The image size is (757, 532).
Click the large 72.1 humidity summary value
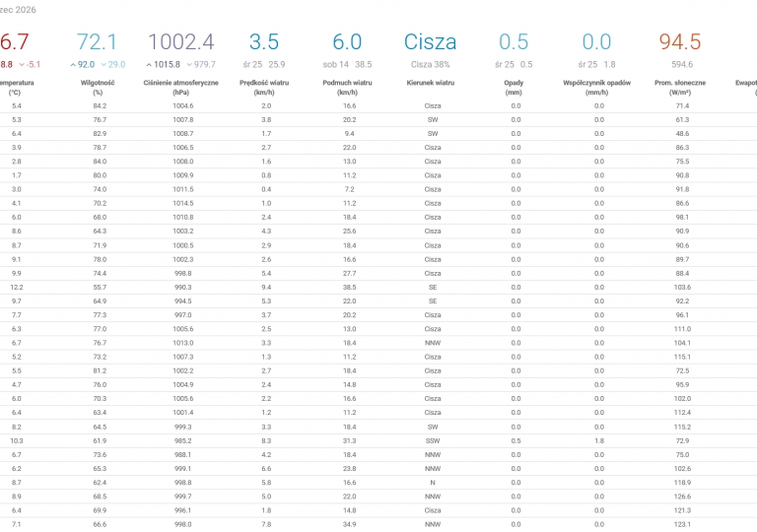97,42
